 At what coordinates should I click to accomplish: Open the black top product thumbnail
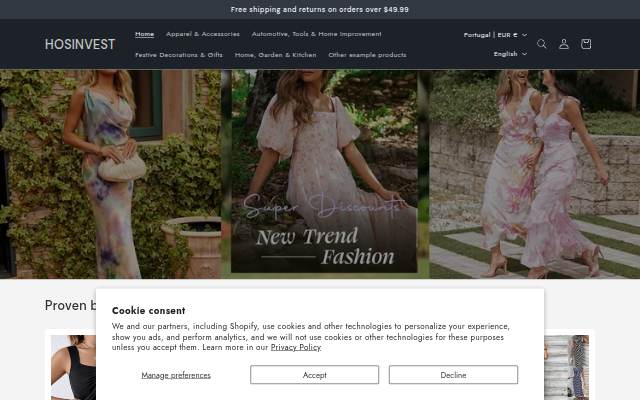coord(73,367)
